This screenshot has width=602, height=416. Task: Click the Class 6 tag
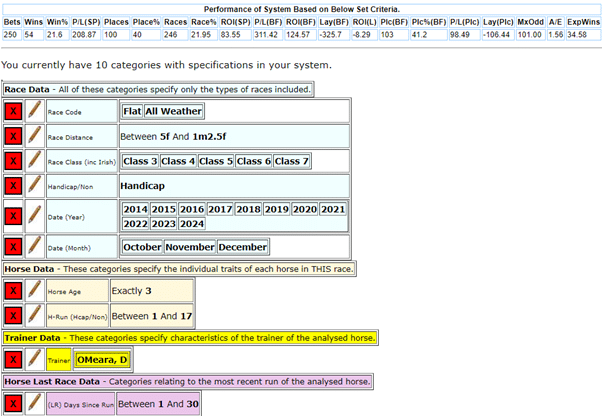(253, 161)
